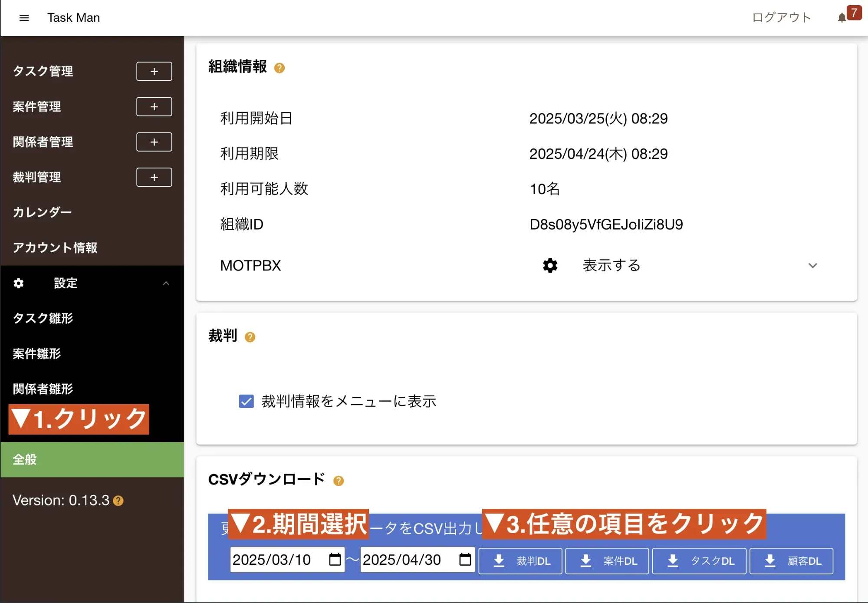The width and height of the screenshot is (868, 603).
Task: Open the hamburger menu icon
Action: (x=24, y=18)
